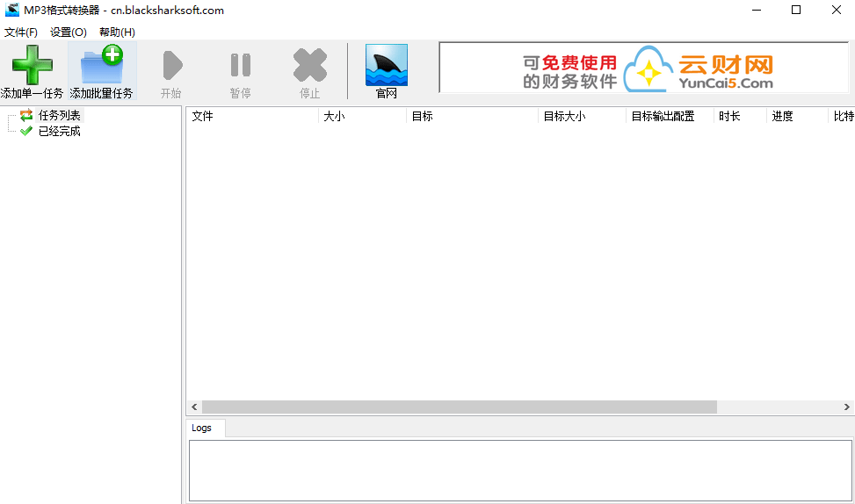855x504 pixels.
Task: Click inside the Logs text area
Action: (520, 470)
